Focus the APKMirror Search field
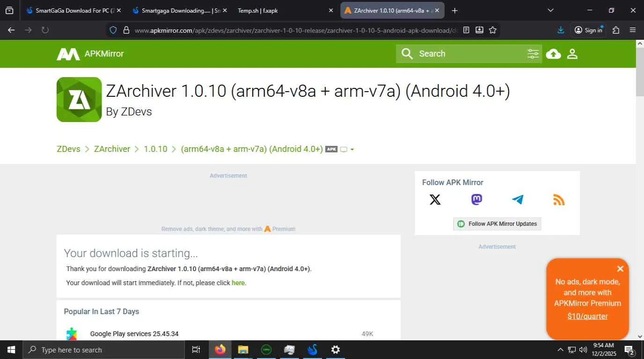Viewport: 644px width, 359px height. tap(469, 54)
